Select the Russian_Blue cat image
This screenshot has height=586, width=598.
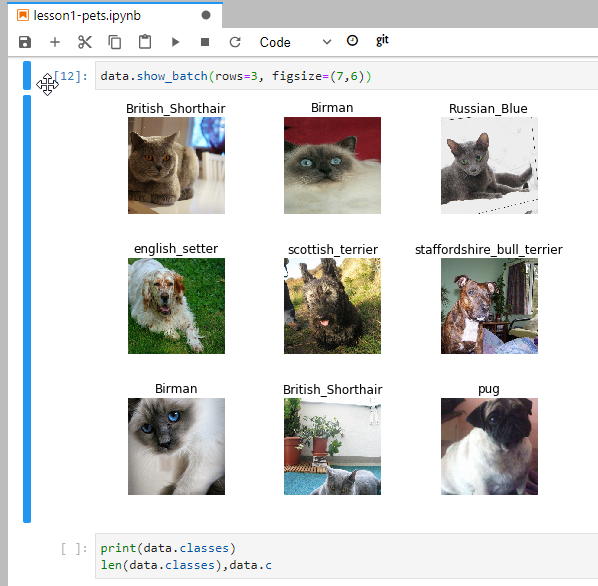[489, 165]
